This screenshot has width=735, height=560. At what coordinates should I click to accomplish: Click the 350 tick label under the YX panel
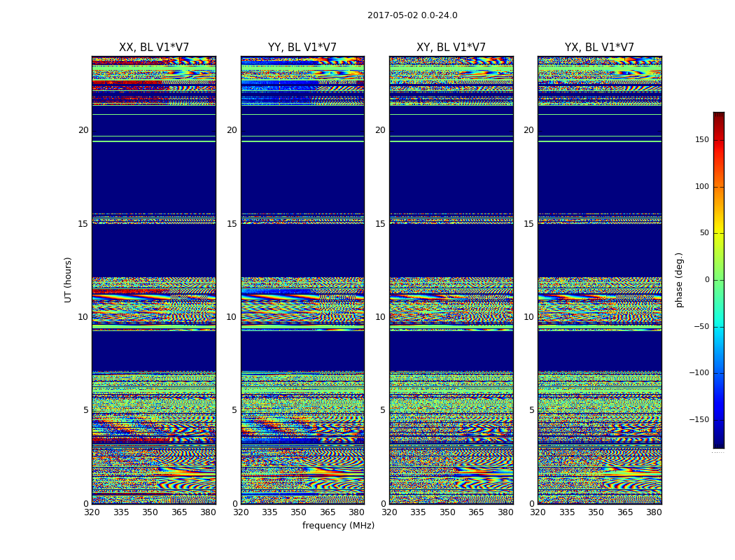596,512
